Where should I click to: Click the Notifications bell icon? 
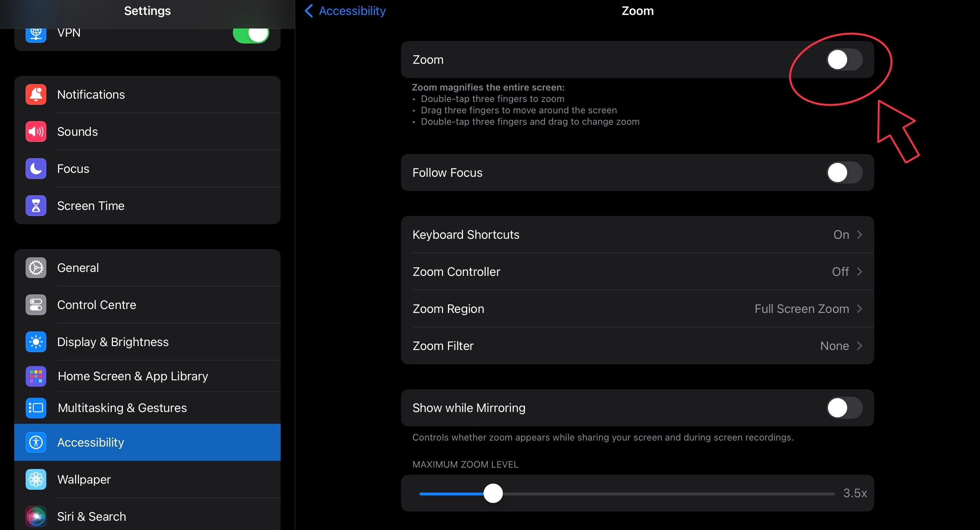click(x=36, y=94)
